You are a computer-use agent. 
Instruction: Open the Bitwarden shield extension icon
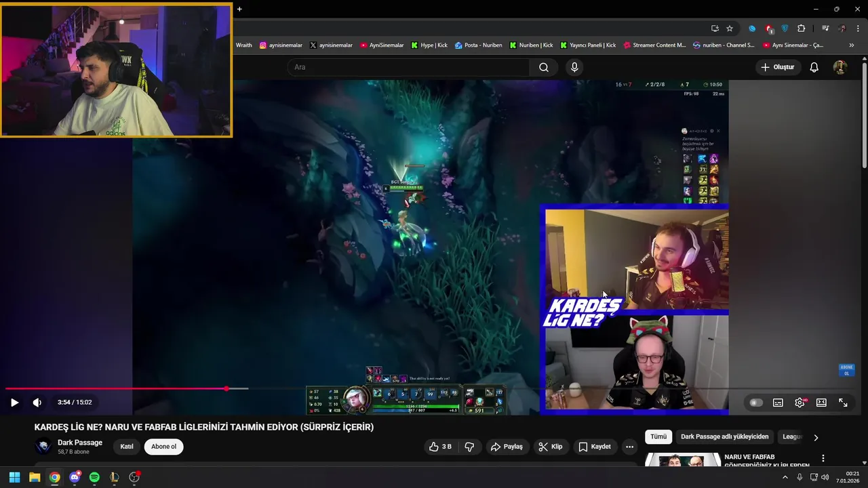pos(785,28)
